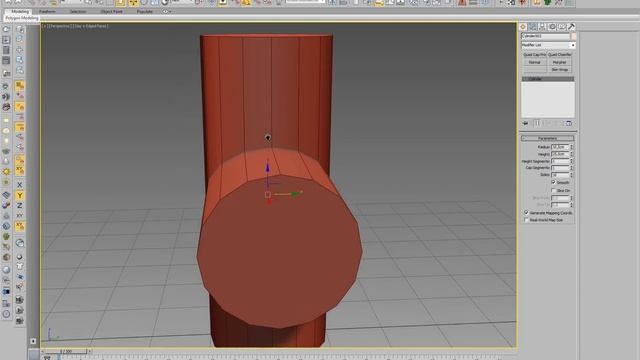This screenshot has width=640, height=360.
Task: Select Cylinder entry in modifier stack
Action: click(x=548, y=79)
